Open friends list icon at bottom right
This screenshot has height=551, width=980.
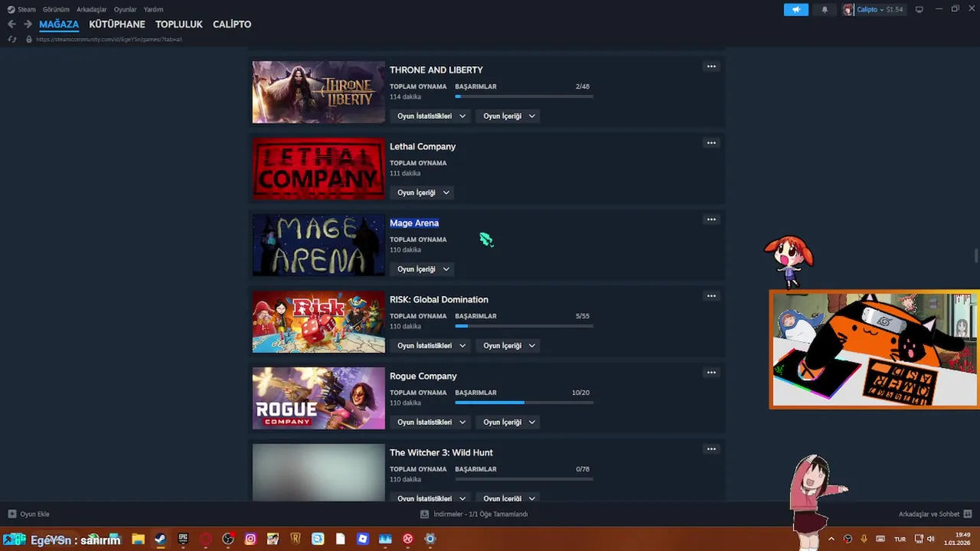click(968, 514)
